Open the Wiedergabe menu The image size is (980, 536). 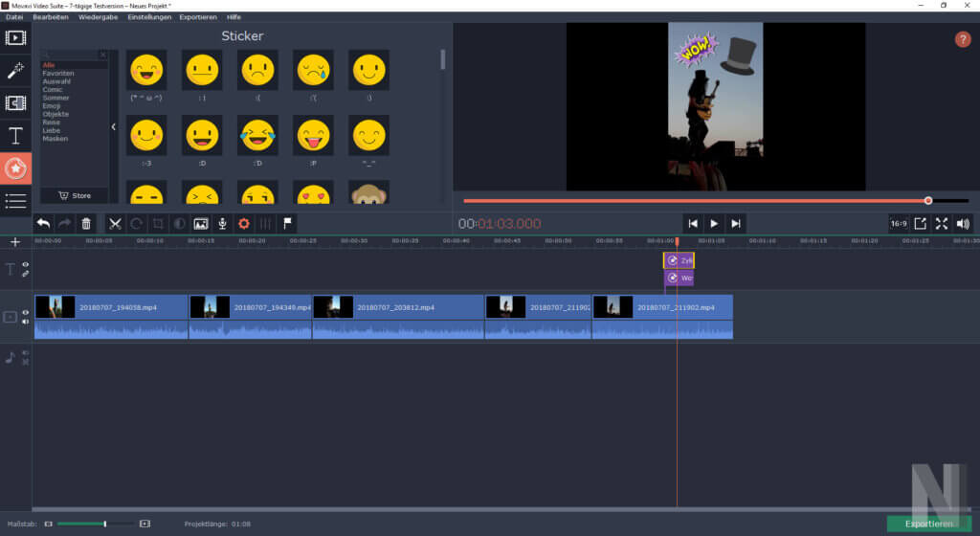coord(99,17)
